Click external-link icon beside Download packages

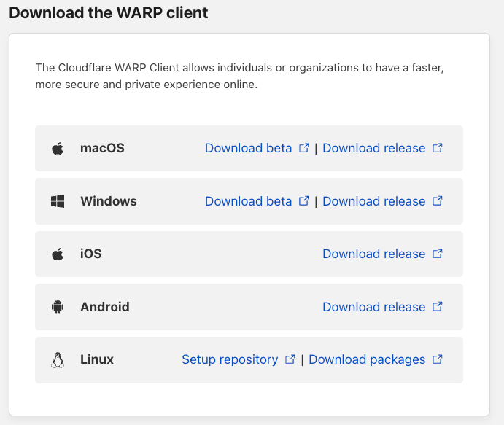[x=438, y=359]
